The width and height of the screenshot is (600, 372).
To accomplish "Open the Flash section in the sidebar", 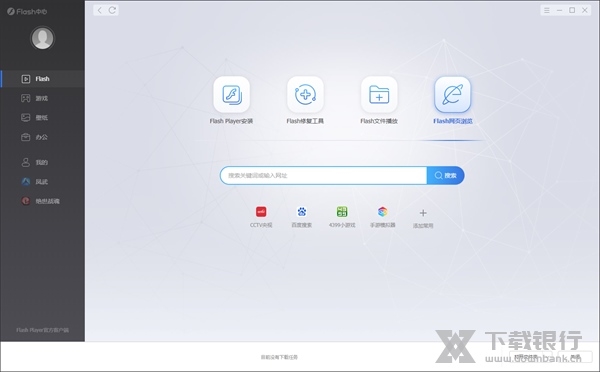I will (42, 79).
